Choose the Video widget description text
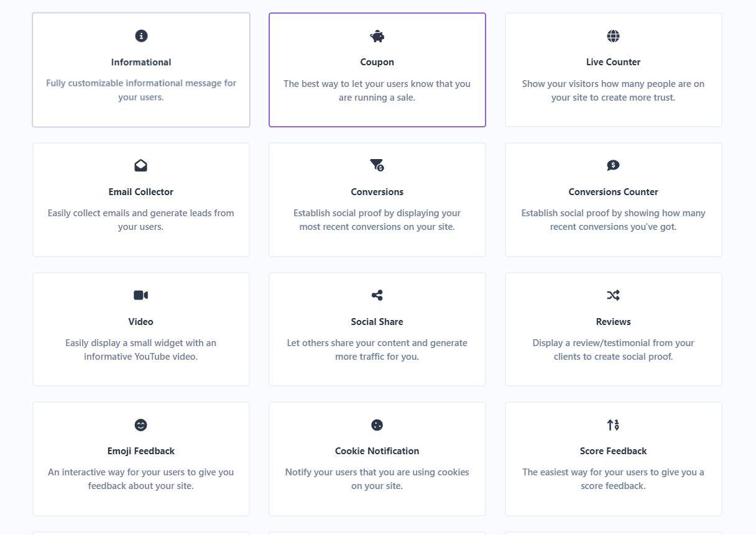This screenshot has height=535, width=756. pos(141,350)
